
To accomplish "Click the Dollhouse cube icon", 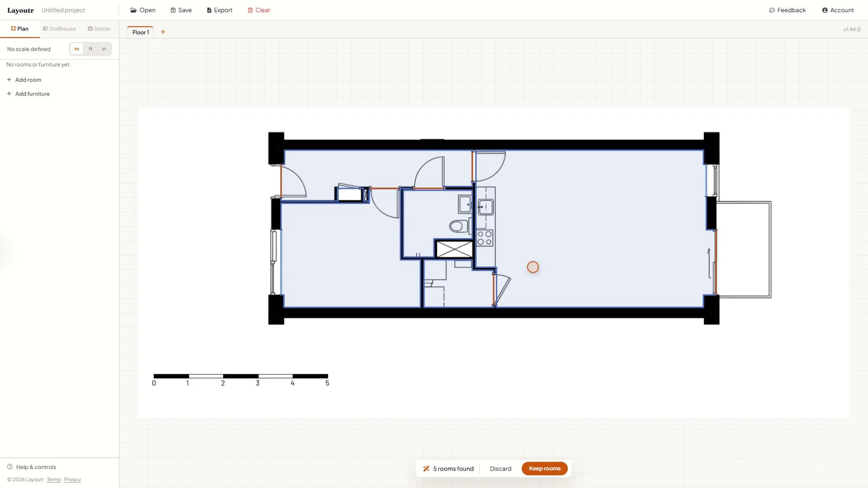I will (45, 28).
